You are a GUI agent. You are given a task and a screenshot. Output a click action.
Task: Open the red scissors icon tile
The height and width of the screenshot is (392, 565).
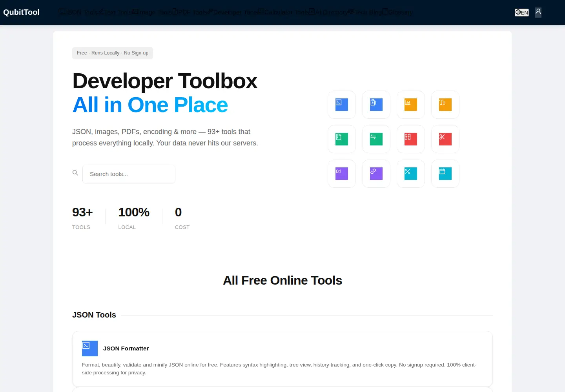point(445,139)
